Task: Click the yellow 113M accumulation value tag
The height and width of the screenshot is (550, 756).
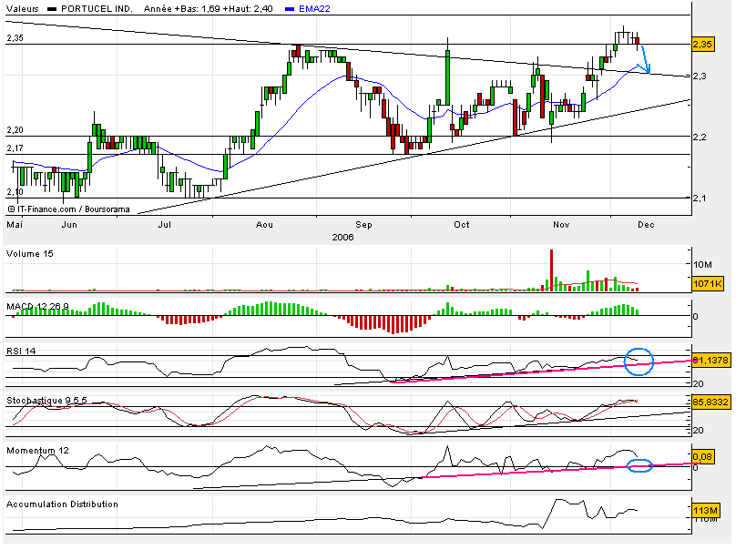Action: 705,511
